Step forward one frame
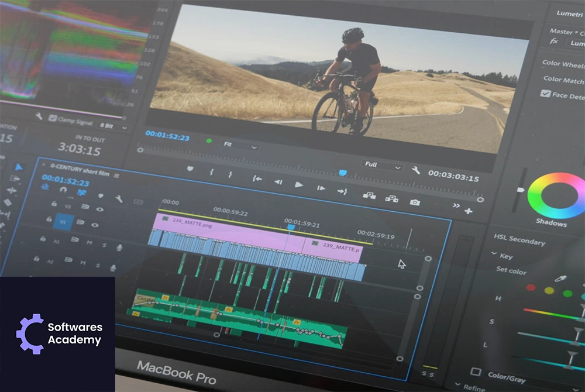Image resolution: width=585 pixels, height=392 pixels. pyautogui.click(x=321, y=188)
